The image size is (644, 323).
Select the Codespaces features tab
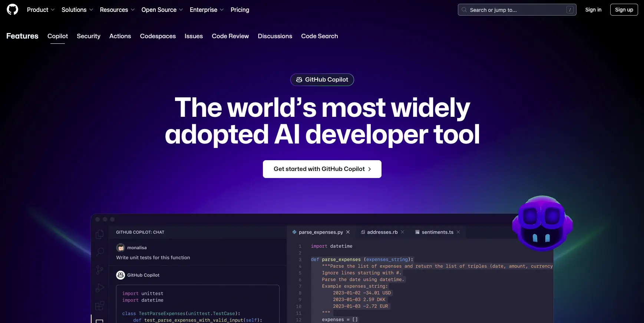pyautogui.click(x=158, y=36)
